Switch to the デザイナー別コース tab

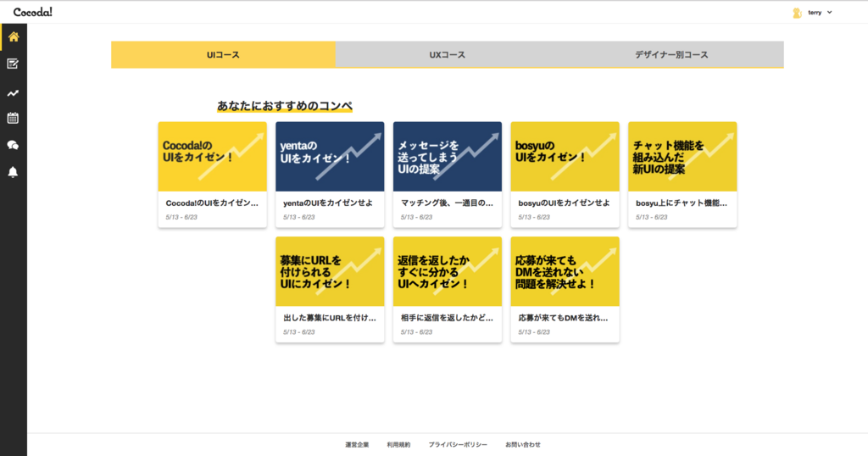pyautogui.click(x=671, y=54)
